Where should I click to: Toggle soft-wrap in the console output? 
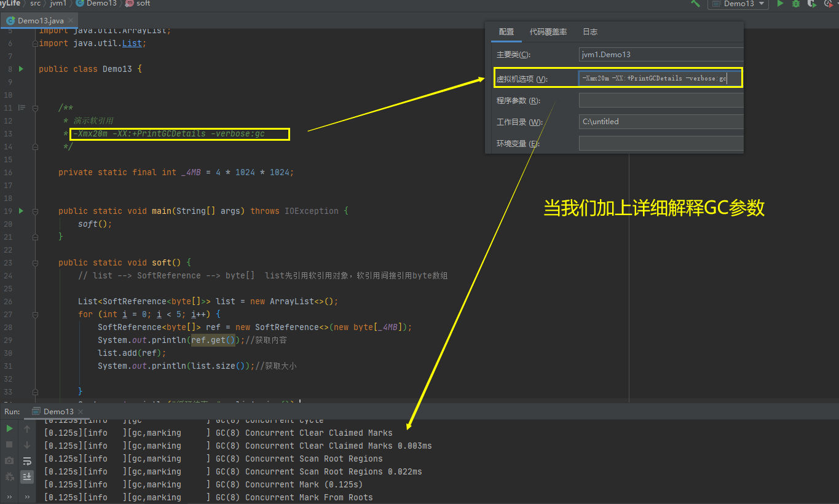coord(27,461)
